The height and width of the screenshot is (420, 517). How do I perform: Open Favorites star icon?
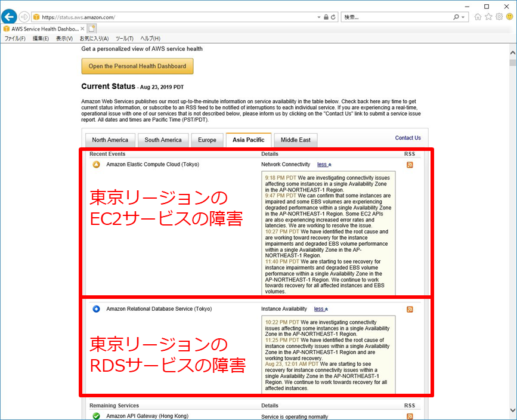click(x=488, y=17)
